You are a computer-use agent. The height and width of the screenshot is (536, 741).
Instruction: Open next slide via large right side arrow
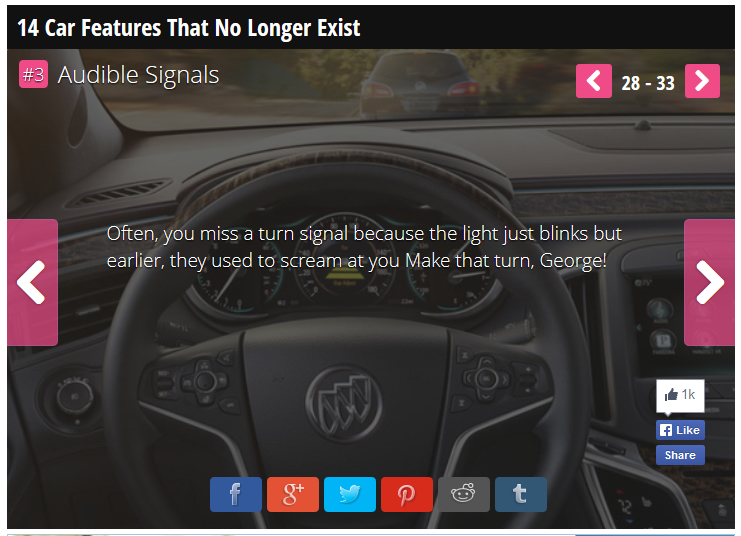click(x=709, y=282)
